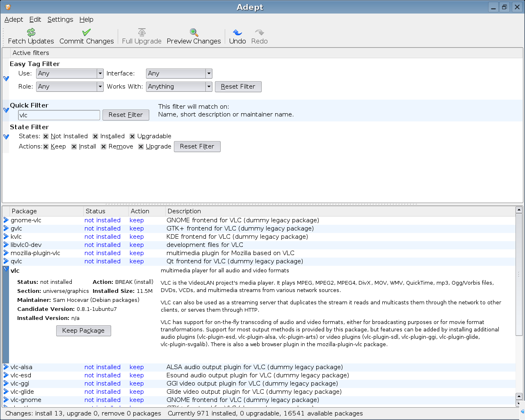Screen dimensions: 525x420
Task: Open the Edit menu
Action: (35, 19)
